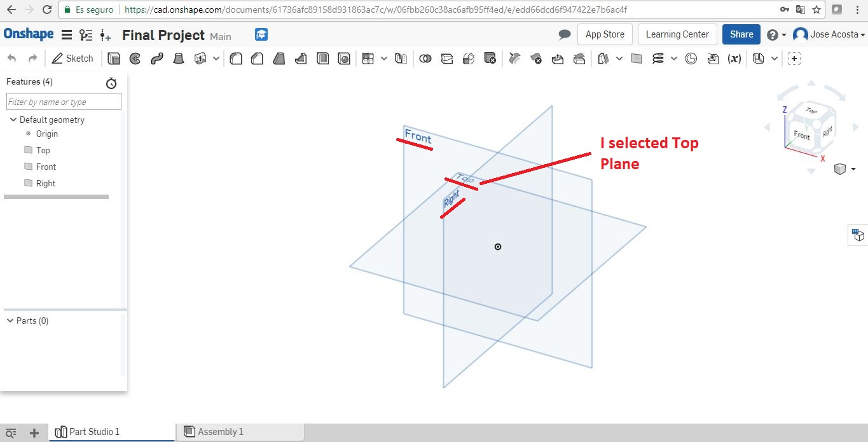Toggle the rollback stopwatch icon in Features

(x=111, y=83)
